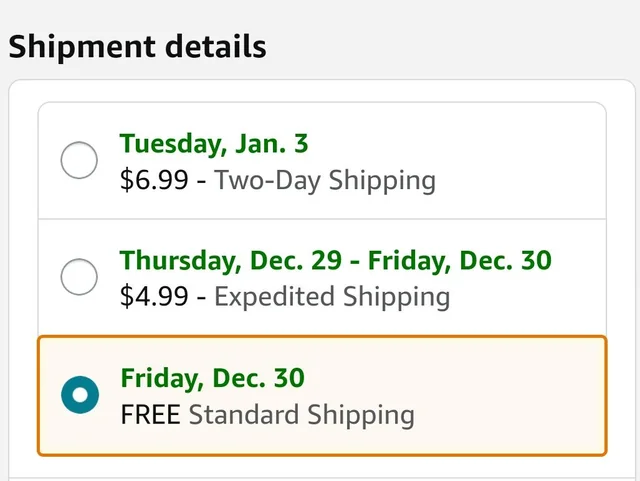Click "Friday, Dec. 30" in the Expedited date range
The image size is (640, 481).
pyautogui.click(x=459, y=261)
